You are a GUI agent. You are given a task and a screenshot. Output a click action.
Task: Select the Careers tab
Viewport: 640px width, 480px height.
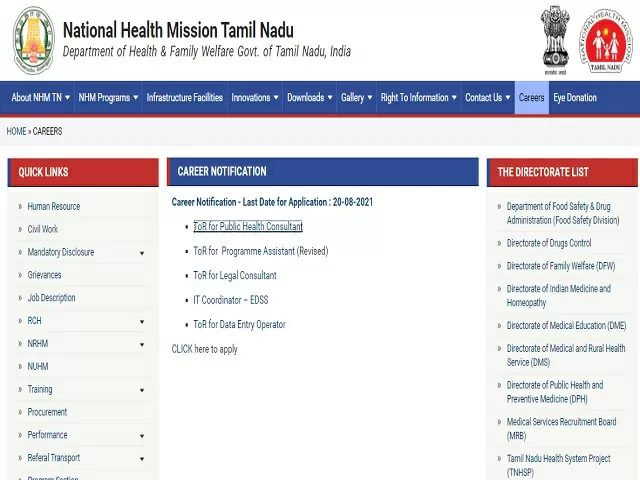coord(531,98)
